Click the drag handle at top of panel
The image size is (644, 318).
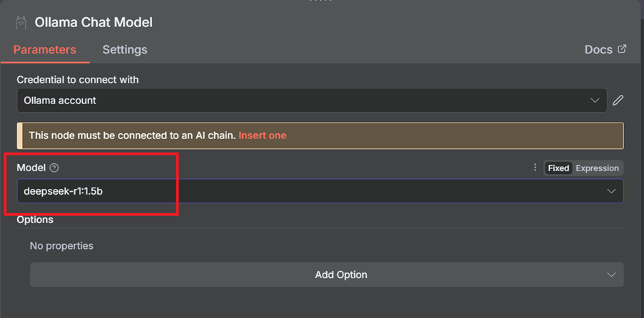click(x=321, y=1)
